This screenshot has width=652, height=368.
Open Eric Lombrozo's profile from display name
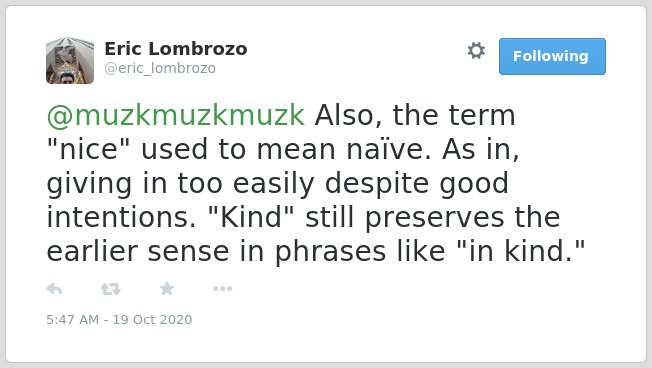[x=176, y=49]
